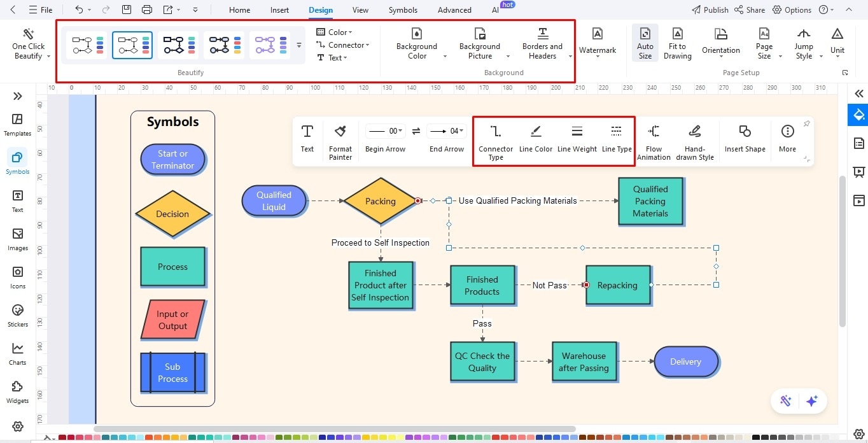868x443 pixels.
Task: Expand the left sidebar with double chevron
Action: click(x=17, y=96)
